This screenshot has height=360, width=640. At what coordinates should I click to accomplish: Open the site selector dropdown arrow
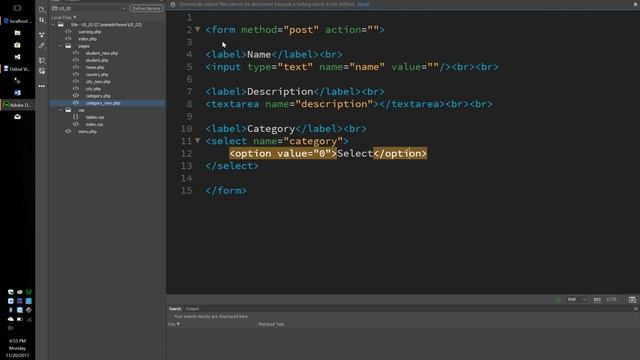[124, 8]
